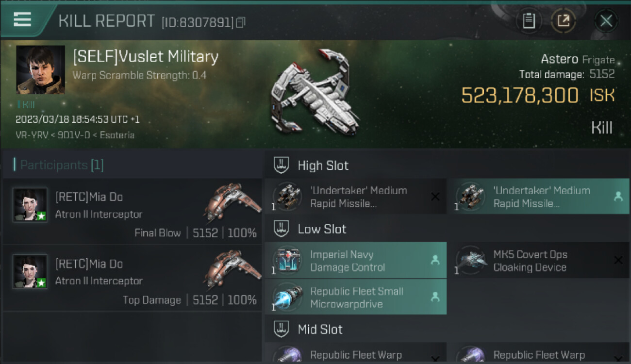This screenshot has width=631, height=364.
Task: Click the dropped 'Undertaker' Rapid Missile launcher
Action: pyautogui.click(x=538, y=197)
